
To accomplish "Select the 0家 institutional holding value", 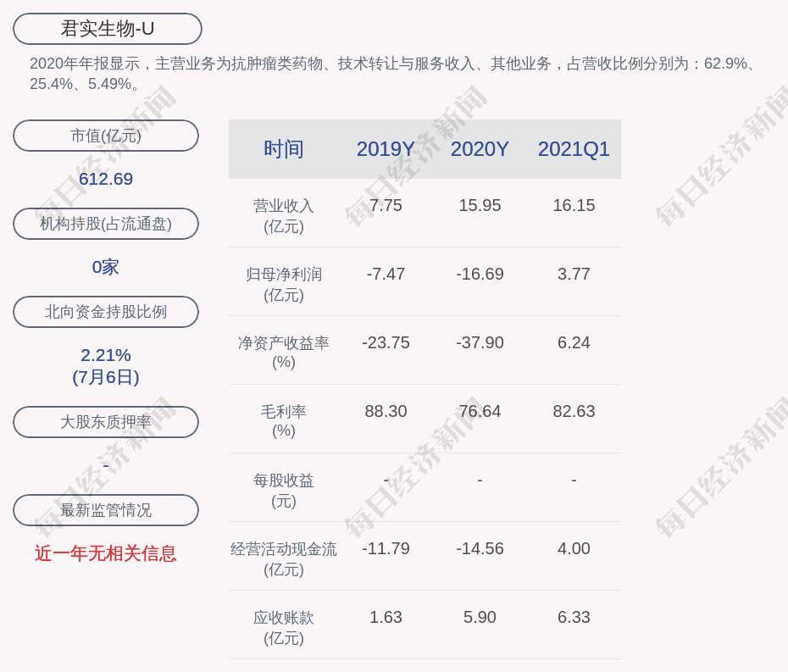I will click(106, 267).
